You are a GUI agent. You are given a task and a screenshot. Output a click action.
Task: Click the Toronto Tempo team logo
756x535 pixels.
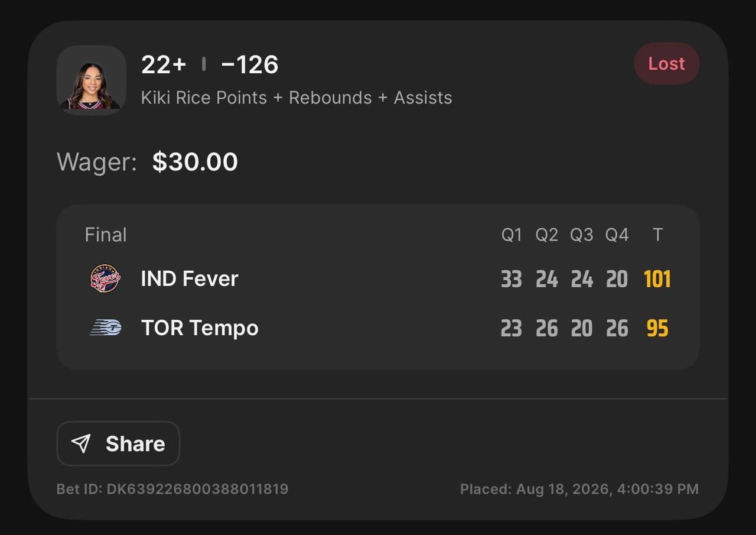[x=106, y=328]
